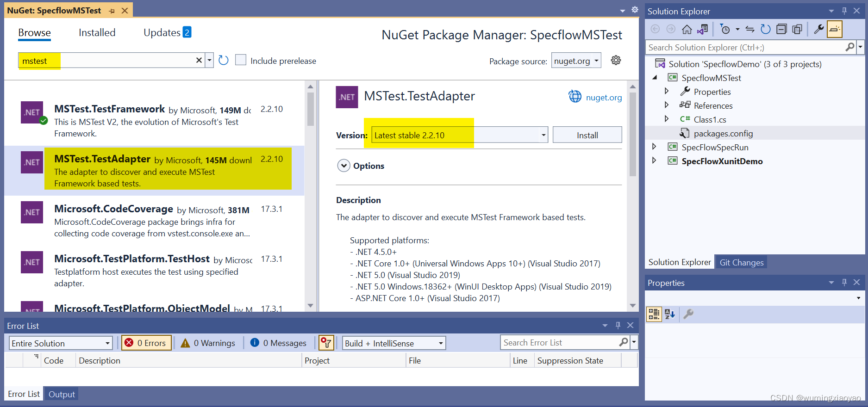The height and width of the screenshot is (407, 868).
Task: Toggle Preview Selected Items icon
Action: tap(835, 29)
